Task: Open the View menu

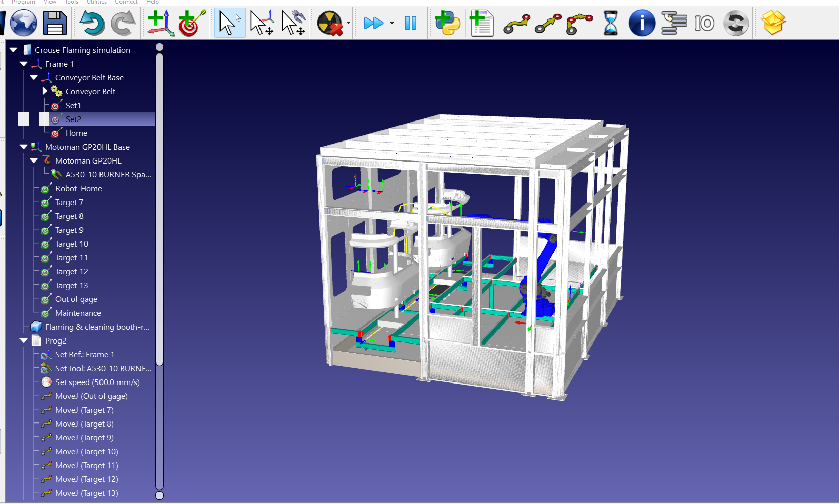Action: (50, 2)
